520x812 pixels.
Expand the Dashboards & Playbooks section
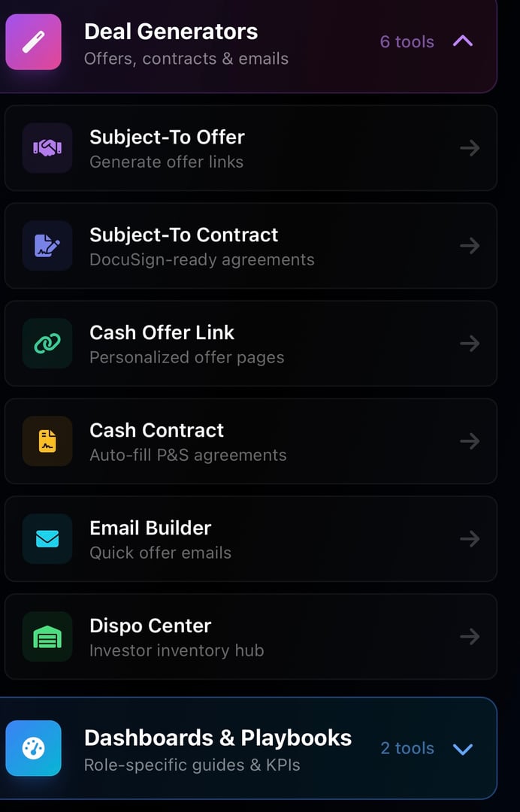[x=463, y=749]
